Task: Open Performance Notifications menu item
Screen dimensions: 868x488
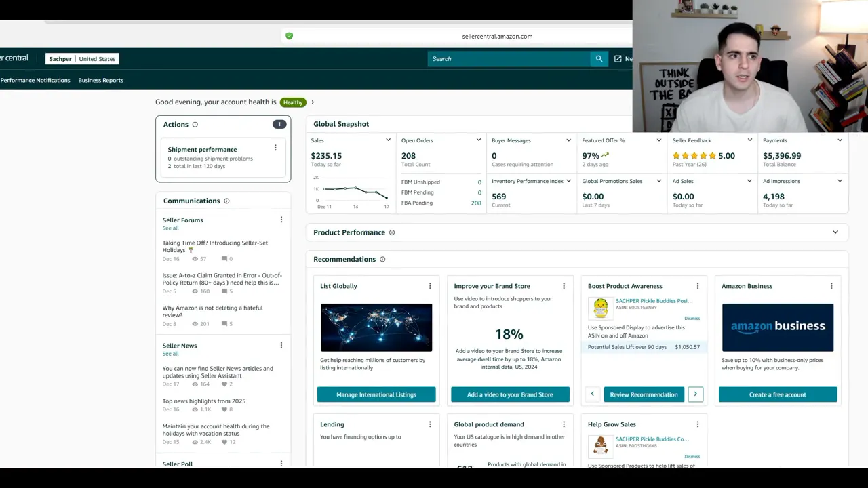Action: click(35, 80)
